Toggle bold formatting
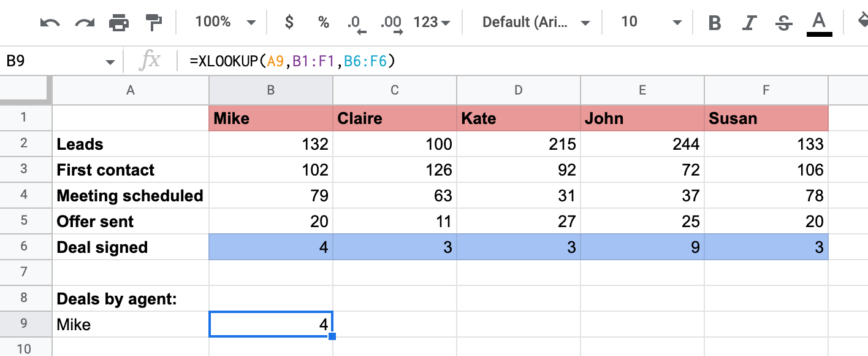The image size is (868, 356). pyautogui.click(x=714, y=23)
